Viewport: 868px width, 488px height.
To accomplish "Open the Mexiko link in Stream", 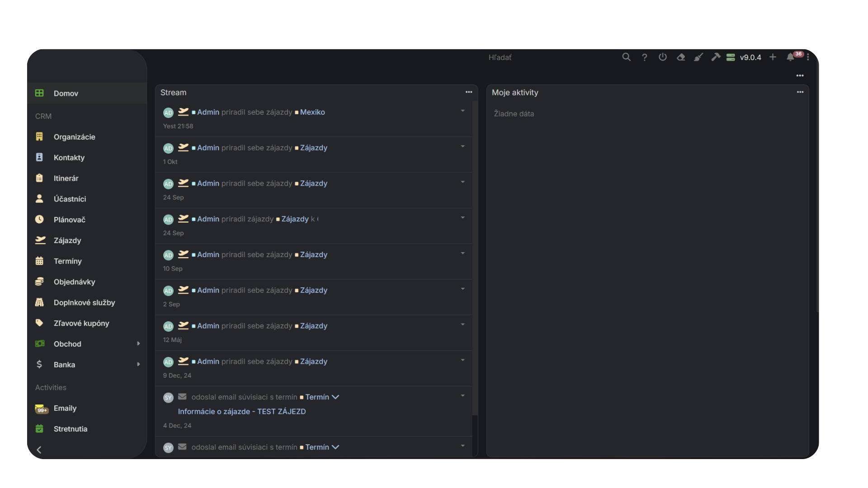I will (312, 112).
